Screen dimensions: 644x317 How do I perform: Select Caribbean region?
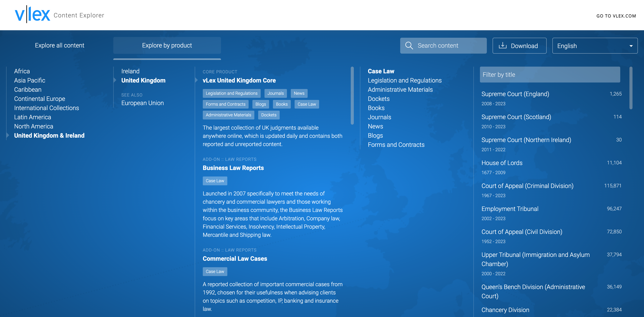[x=28, y=89]
